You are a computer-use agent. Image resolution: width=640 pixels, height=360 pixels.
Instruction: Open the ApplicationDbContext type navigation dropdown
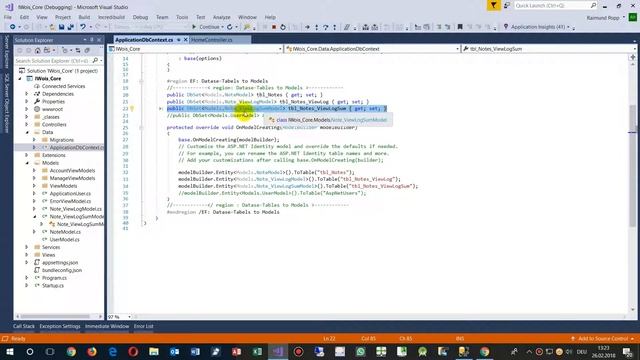click(372, 49)
